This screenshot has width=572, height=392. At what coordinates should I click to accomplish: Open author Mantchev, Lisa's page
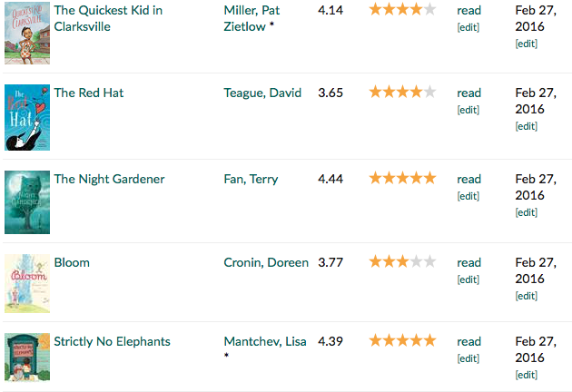(264, 341)
